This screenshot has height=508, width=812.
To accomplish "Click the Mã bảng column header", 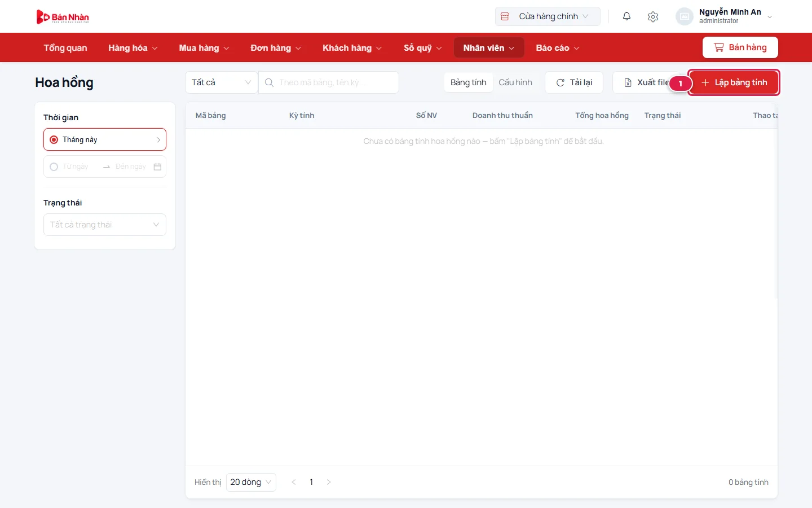I will (x=211, y=115).
